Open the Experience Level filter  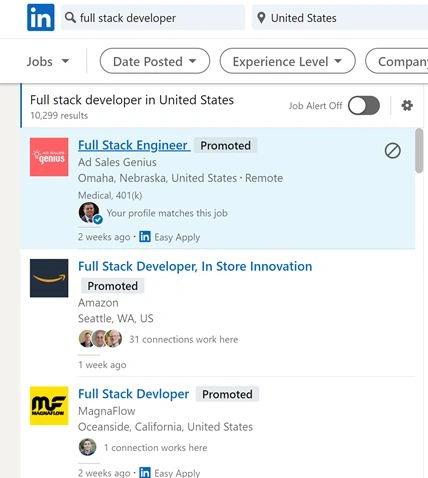pos(287,61)
